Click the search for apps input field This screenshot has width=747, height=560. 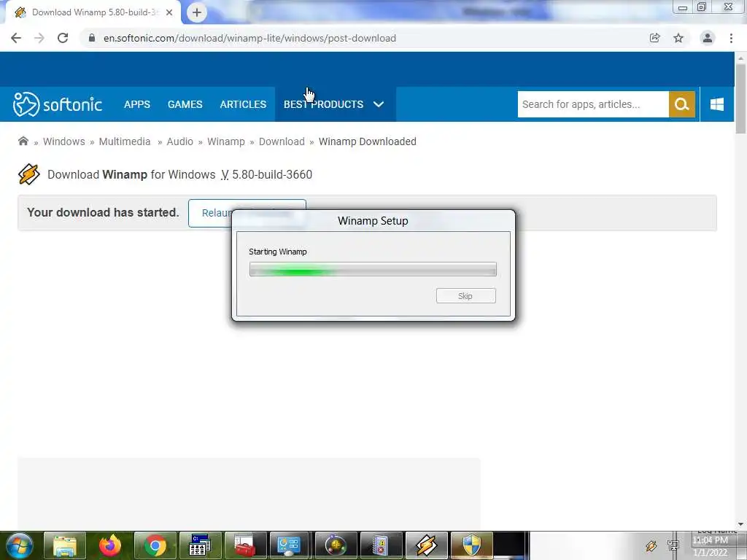click(593, 104)
